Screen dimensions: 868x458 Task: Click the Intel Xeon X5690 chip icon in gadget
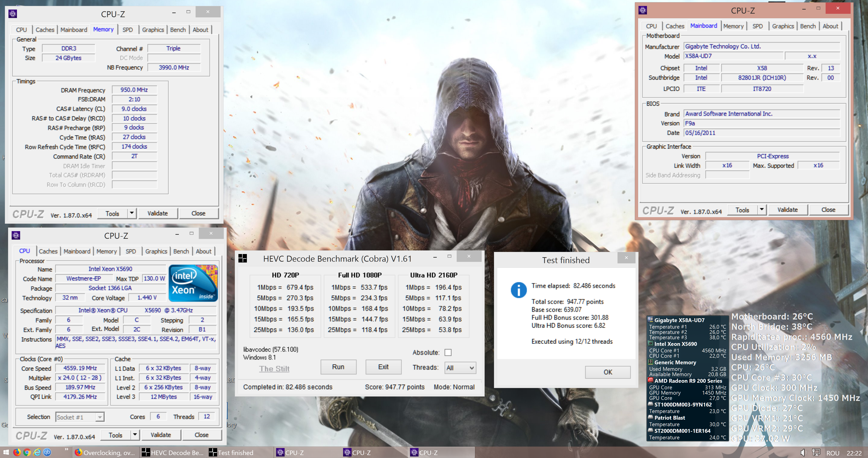point(650,344)
